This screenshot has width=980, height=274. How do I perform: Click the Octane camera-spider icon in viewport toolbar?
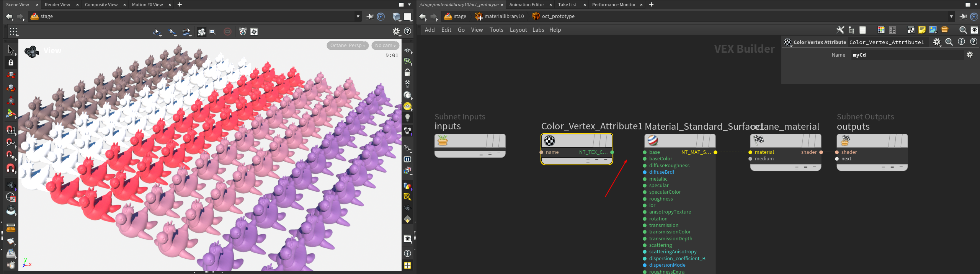pyautogui.click(x=243, y=32)
